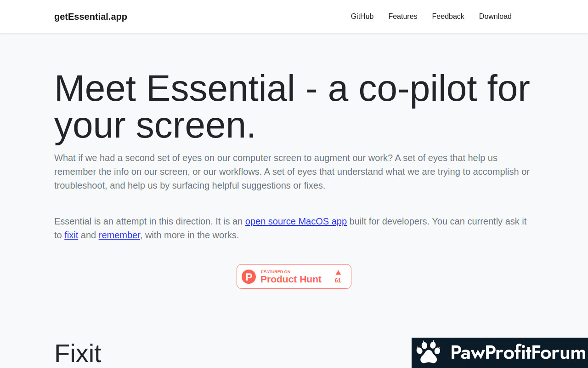The width and height of the screenshot is (588, 368).
Task: Click the remember hyperlink
Action: [119, 235]
